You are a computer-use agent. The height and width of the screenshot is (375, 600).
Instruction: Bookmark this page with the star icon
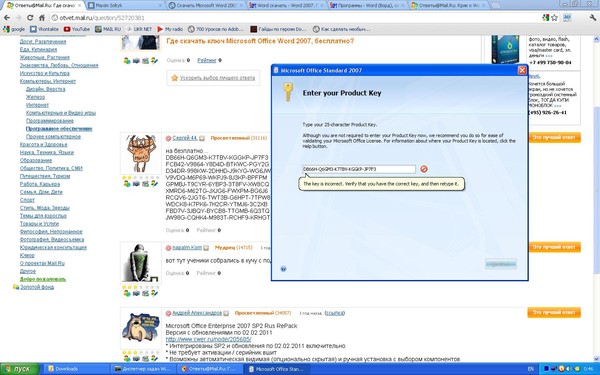(x=554, y=18)
